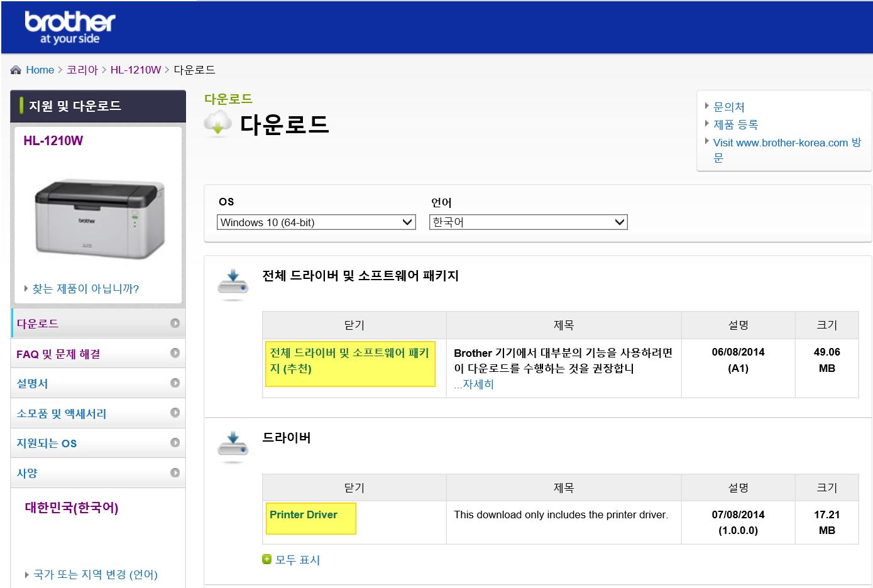The image size is (873, 588).
Task: Click the 코리아 breadcrumb link
Action: point(82,70)
